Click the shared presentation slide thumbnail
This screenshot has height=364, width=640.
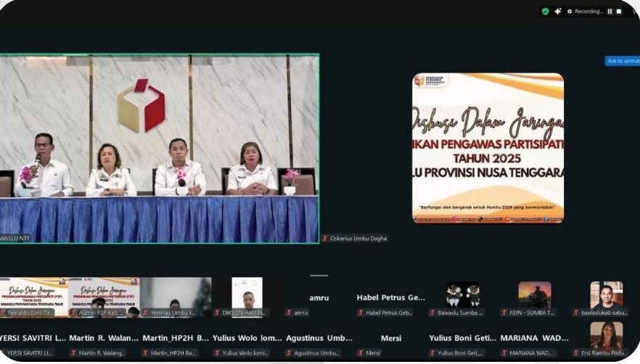point(488,148)
